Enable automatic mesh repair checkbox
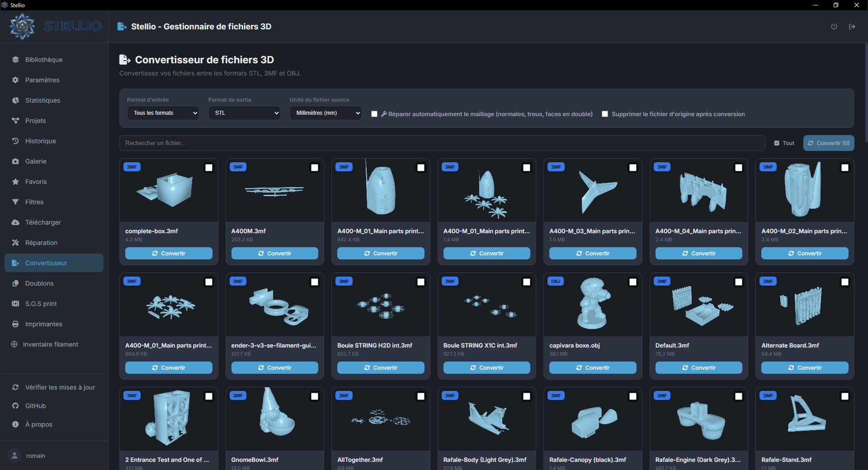868x470 pixels. (x=374, y=114)
